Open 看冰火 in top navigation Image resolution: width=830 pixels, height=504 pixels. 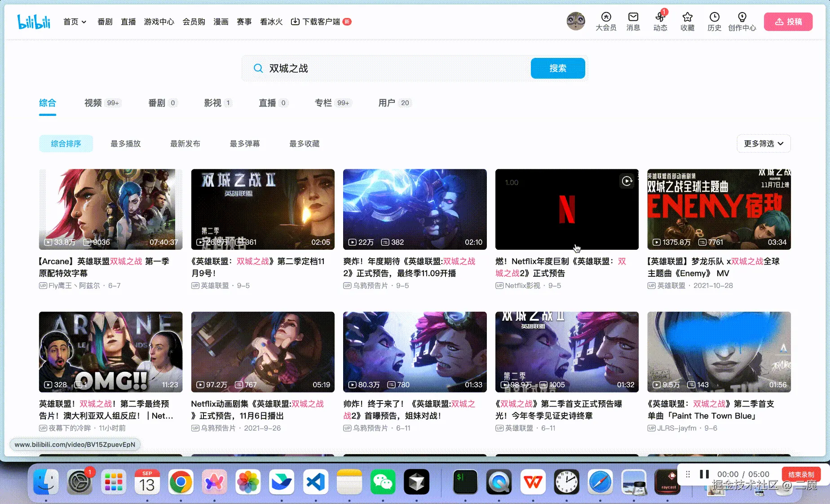tap(271, 22)
